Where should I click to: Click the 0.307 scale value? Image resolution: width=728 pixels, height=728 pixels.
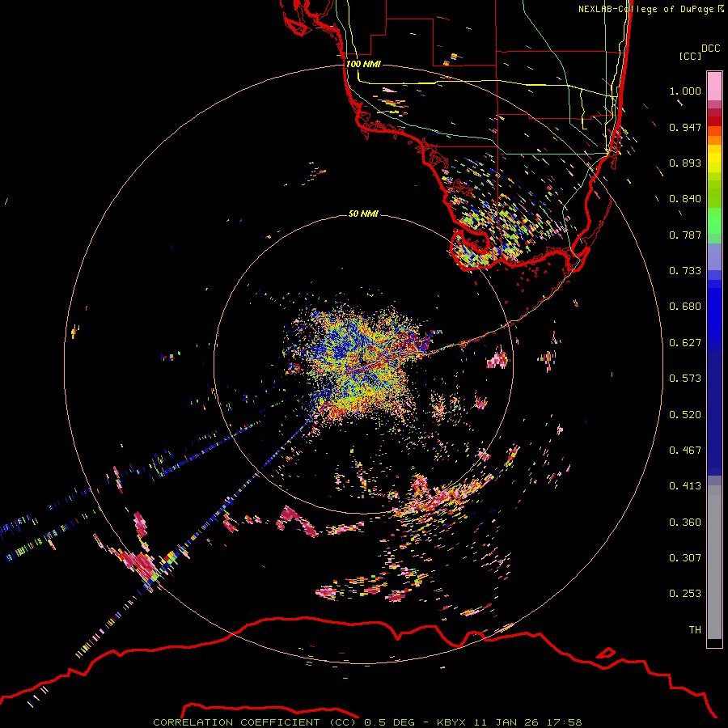(685, 558)
